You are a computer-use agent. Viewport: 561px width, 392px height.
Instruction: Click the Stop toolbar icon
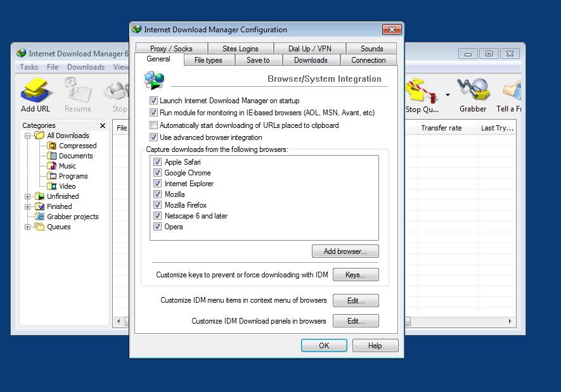(116, 91)
